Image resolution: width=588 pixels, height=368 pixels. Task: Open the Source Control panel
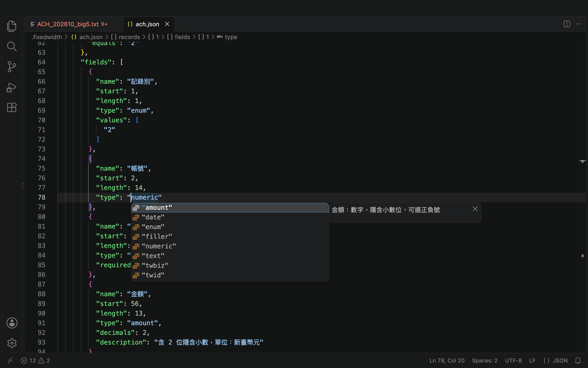(x=12, y=67)
